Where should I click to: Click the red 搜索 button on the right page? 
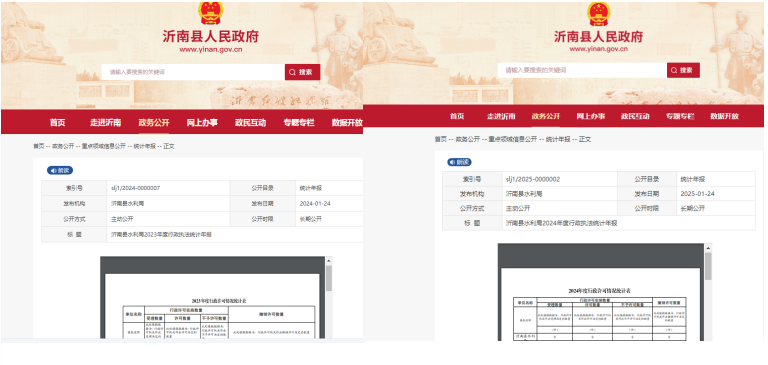point(683,70)
